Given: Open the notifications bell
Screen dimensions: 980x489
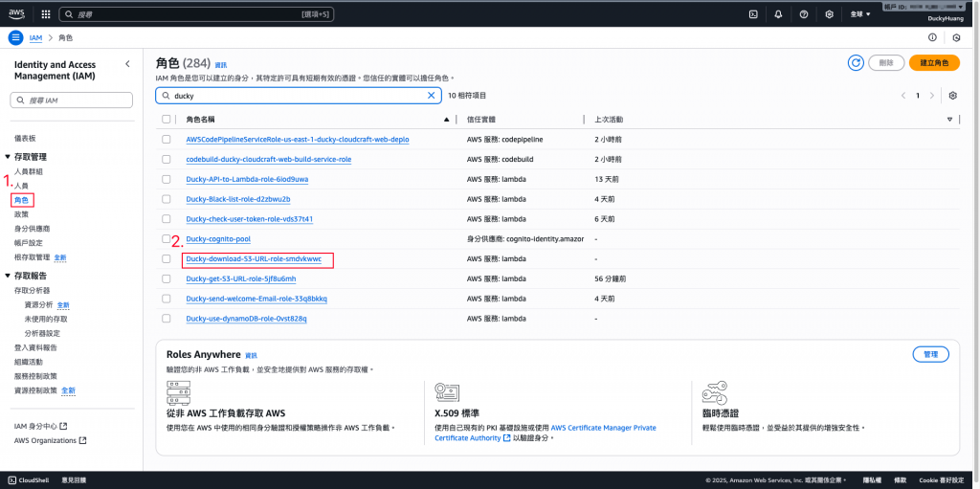Looking at the screenshot, I should click(778, 14).
